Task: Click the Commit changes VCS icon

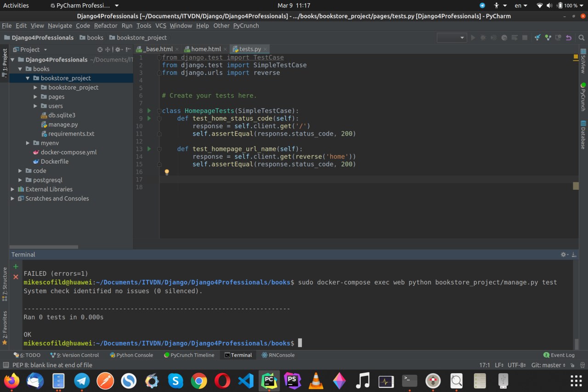Action: (x=548, y=38)
